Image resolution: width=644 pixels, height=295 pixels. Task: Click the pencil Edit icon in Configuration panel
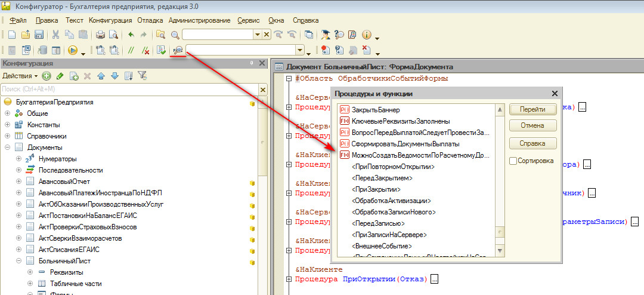coord(60,76)
